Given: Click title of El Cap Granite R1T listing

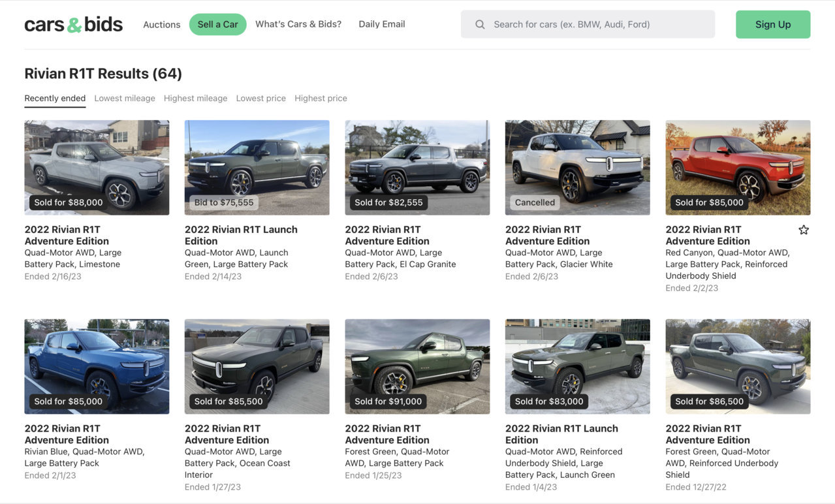Looking at the screenshot, I should click(387, 235).
